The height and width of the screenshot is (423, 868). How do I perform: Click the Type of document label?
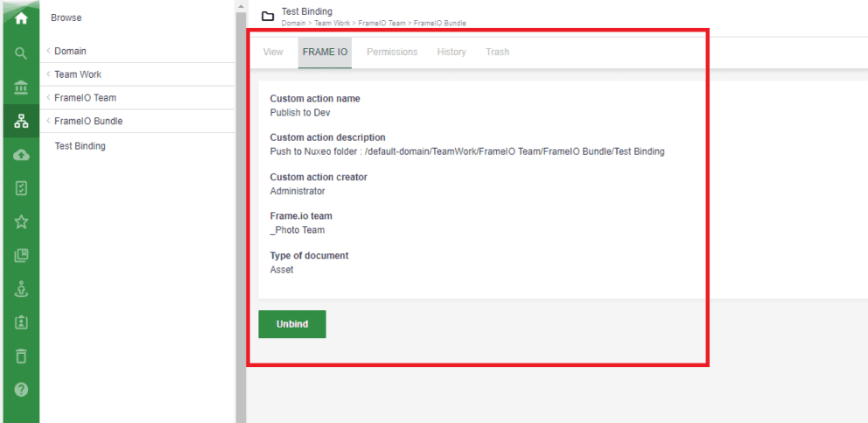point(310,256)
